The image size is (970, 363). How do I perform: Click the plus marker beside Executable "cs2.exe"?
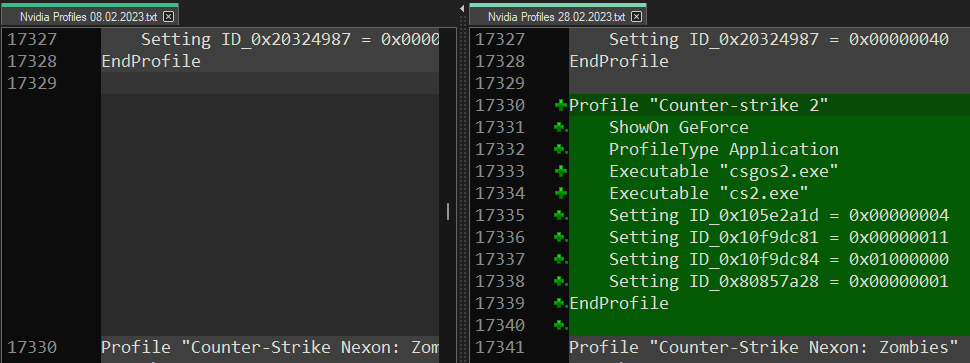click(561, 194)
